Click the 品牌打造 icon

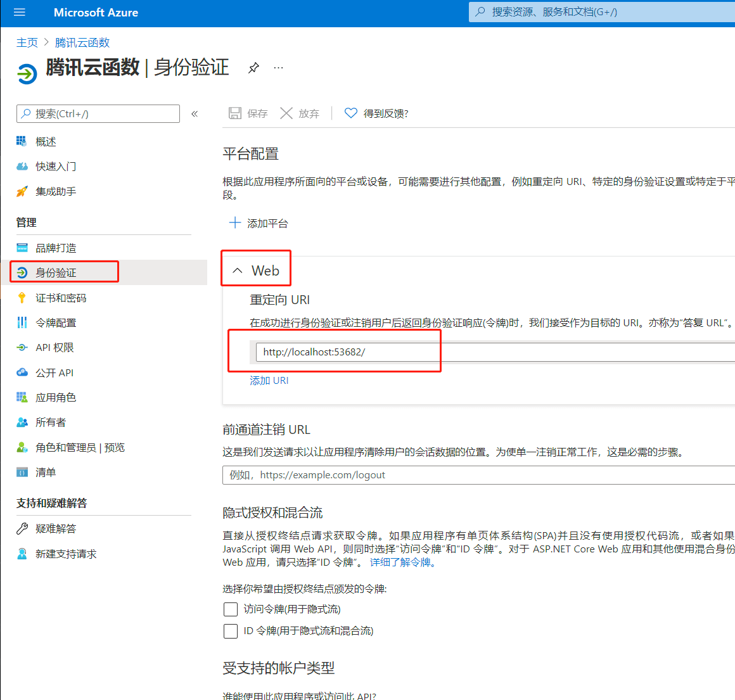pyautogui.click(x=22, y=248)
